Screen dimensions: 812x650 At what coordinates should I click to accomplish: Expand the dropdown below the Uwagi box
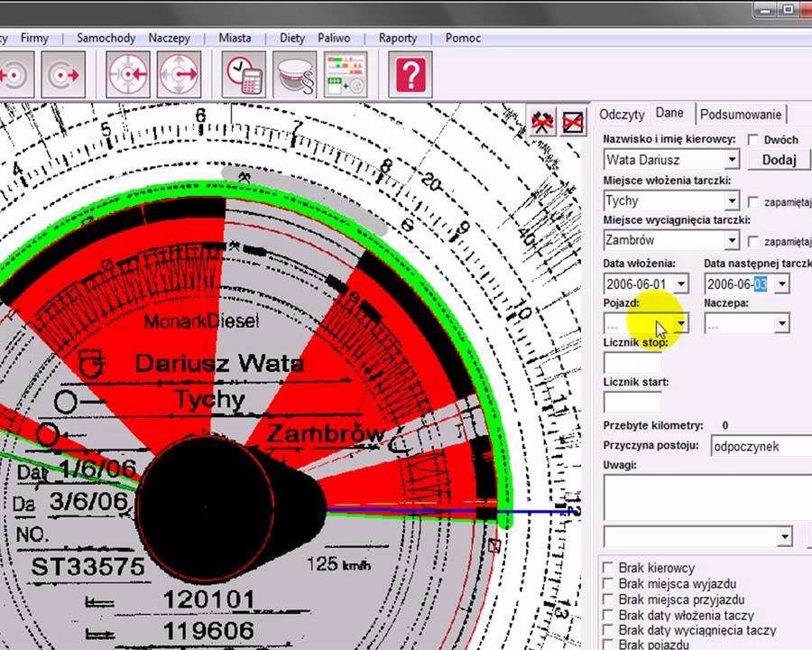(x=785, y=536)
